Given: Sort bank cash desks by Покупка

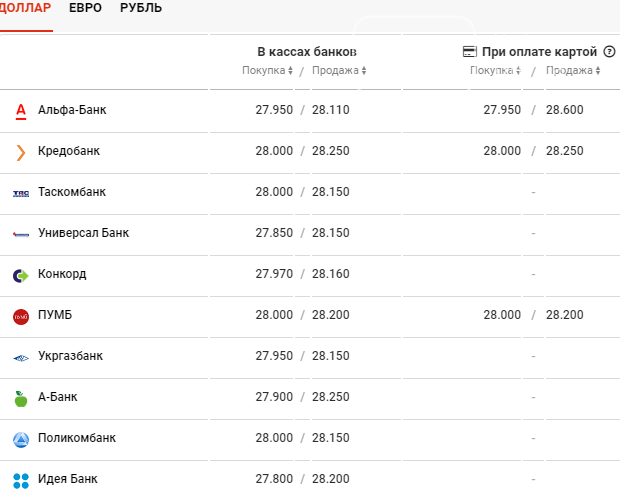Looking at the screenshot, I should [x=267, y=70].
